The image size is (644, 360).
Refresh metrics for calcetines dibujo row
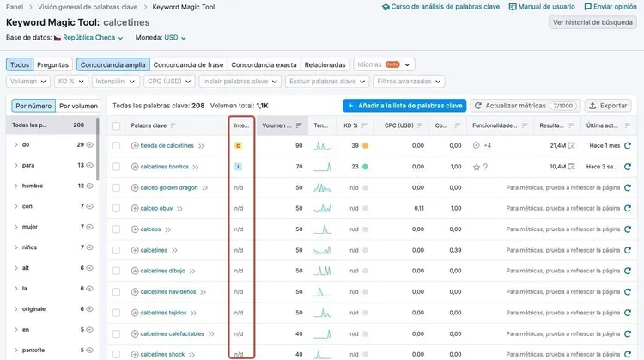(x=627, y=271)
